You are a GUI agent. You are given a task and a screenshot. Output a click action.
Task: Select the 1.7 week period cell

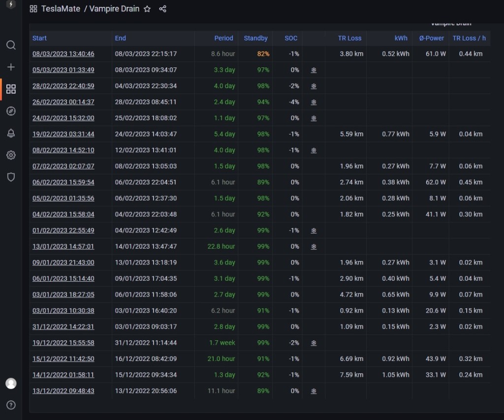click(222, 343)
